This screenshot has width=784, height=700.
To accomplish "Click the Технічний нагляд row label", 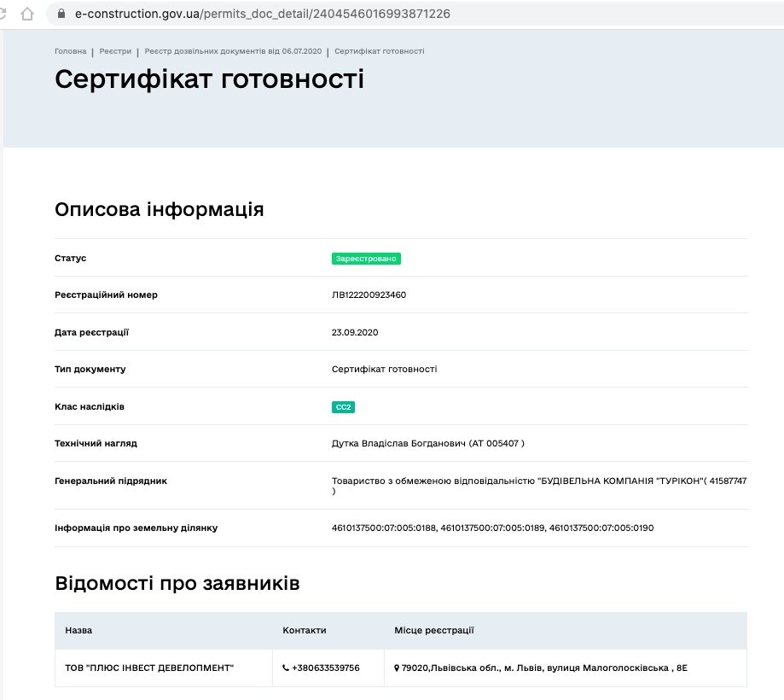I will 96,443.
